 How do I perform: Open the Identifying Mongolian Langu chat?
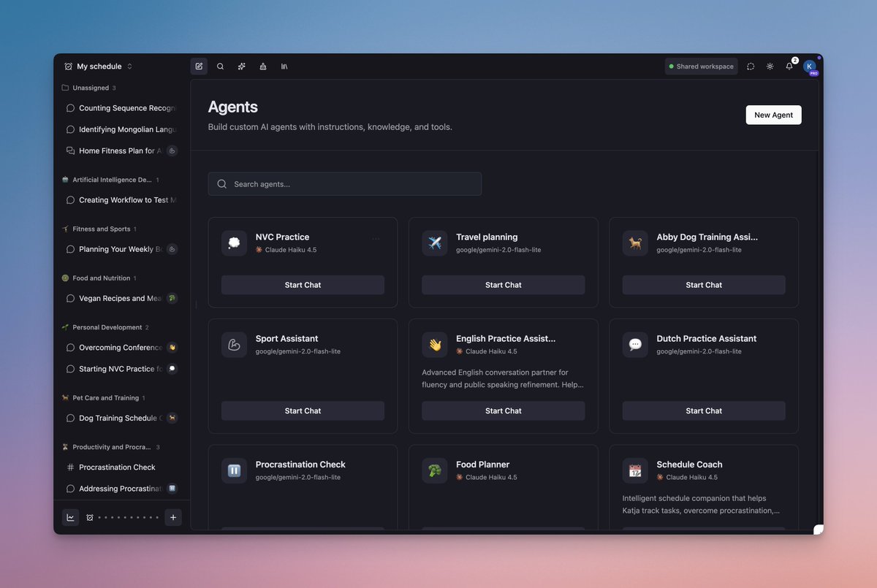coord(121,129)
